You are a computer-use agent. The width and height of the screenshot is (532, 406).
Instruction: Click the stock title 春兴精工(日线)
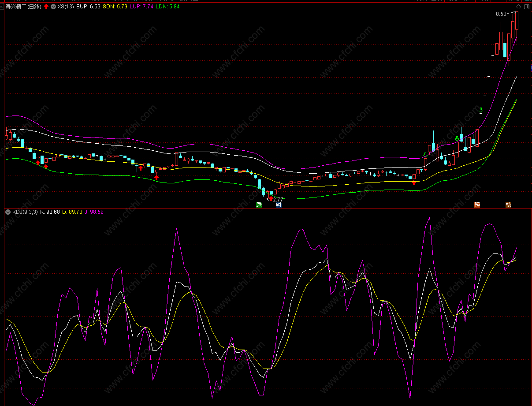click(24, 7)
